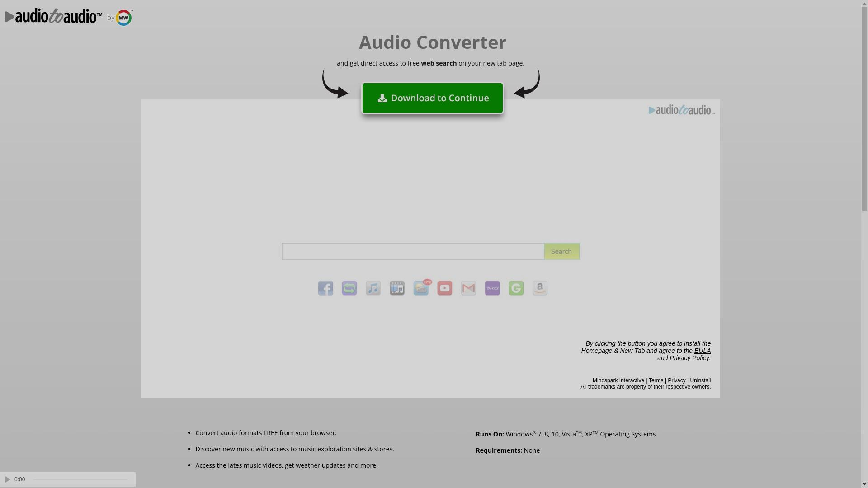Click the Gmail shortcut icon
868x488 pixels.
pyautogui.click(x=468, y=288)
